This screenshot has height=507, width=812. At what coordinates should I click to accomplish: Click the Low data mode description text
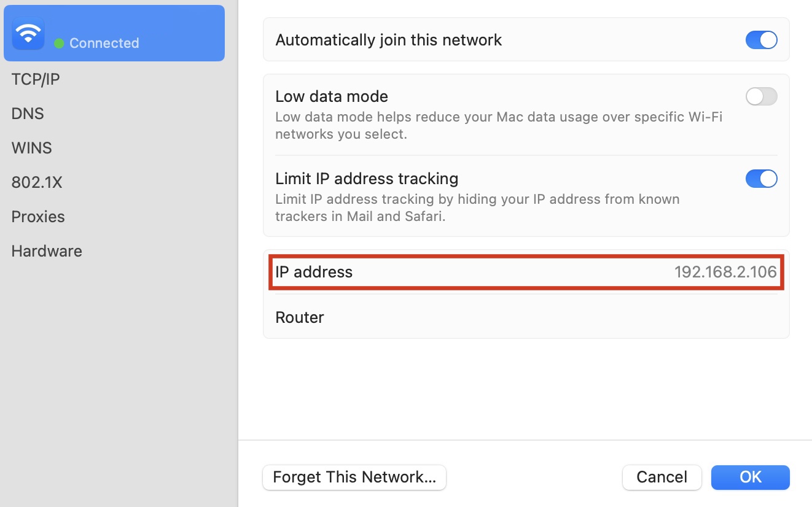[498, 125]
